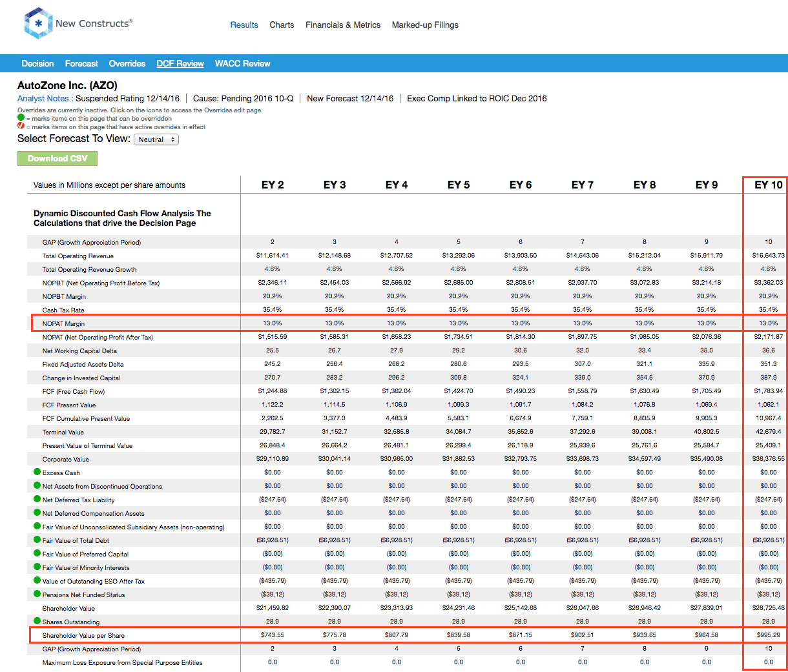Screen dimensions: 788x672
Task: Click the terminal value 42,679.4
Action: [769, 432]
